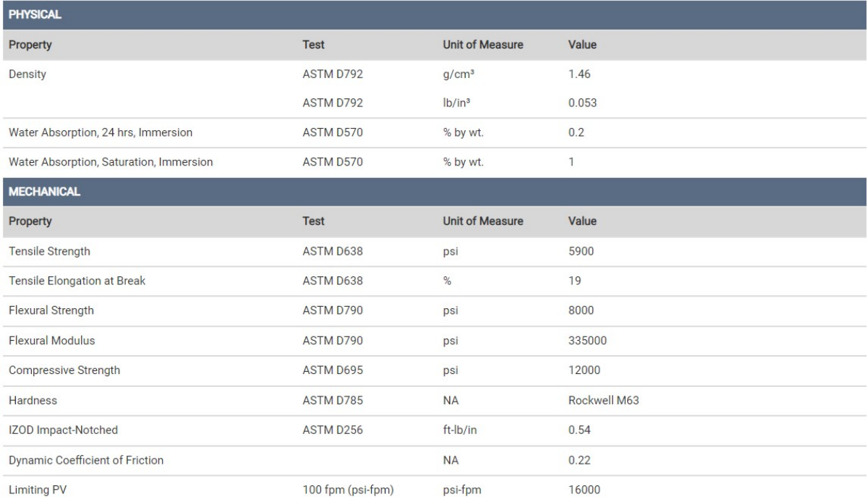Click the density value 1.46
The image size is (868, 502).
click(x=580, y=74)
